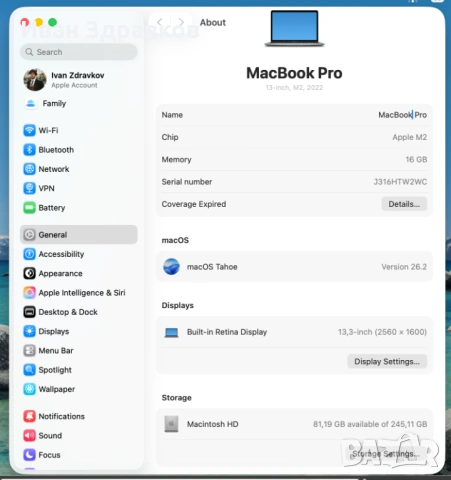The height and width of the screenshot is (480, 451).
Task: Click the search magnifier icon
Action: [x=29, y=52]
